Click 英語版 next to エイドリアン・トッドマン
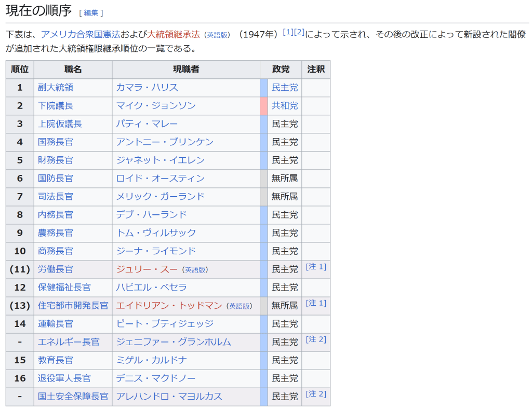This screenshot has height=409, width=532. point(240,306)
